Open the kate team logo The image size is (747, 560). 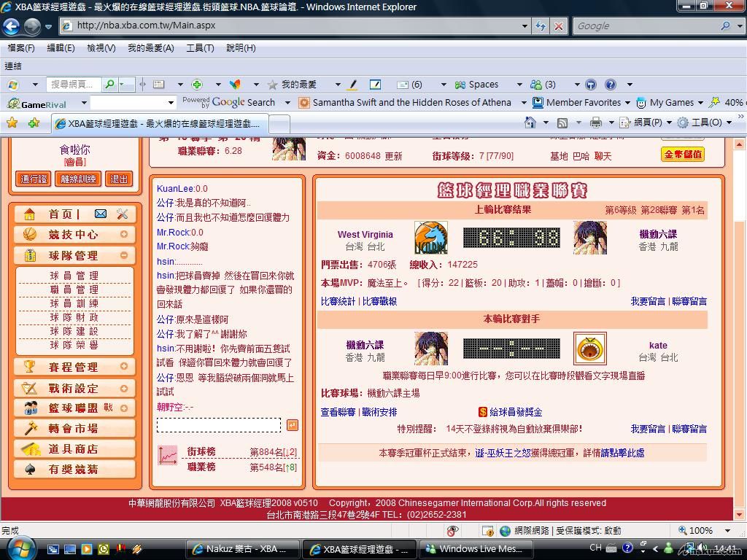click(x=589, y=349)
